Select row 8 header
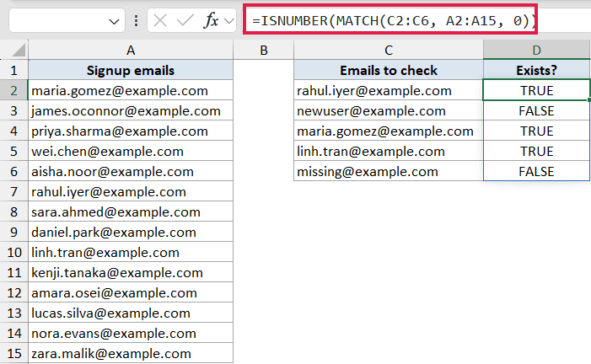Viewport: 591px width, 364px height. (14, 211)
